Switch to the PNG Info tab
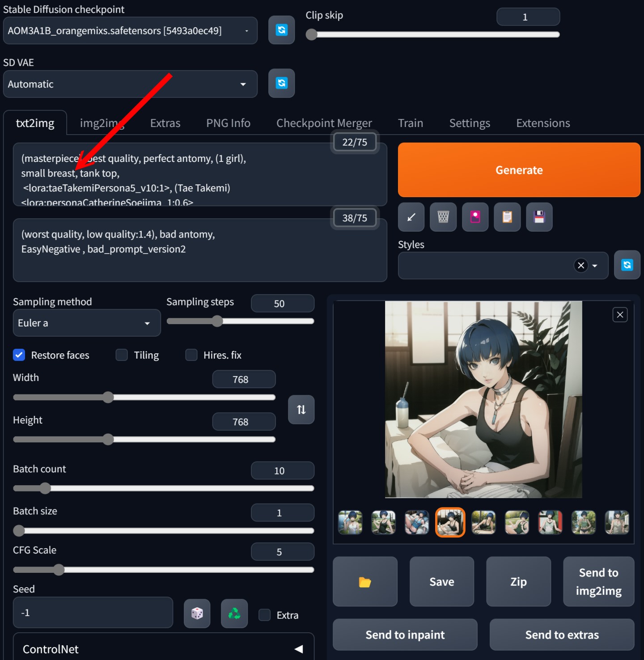Viewport: 644px width, 660px height. (228, 123)
